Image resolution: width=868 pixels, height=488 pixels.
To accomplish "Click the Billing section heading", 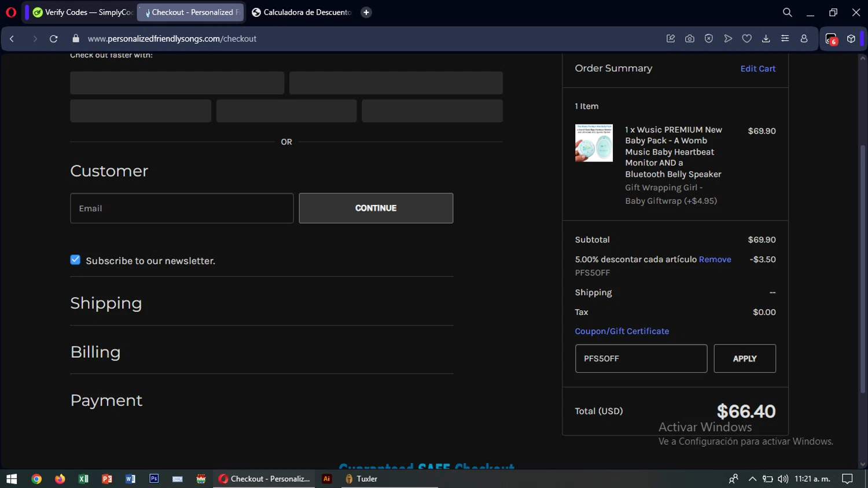I will (x=95, y=352).
